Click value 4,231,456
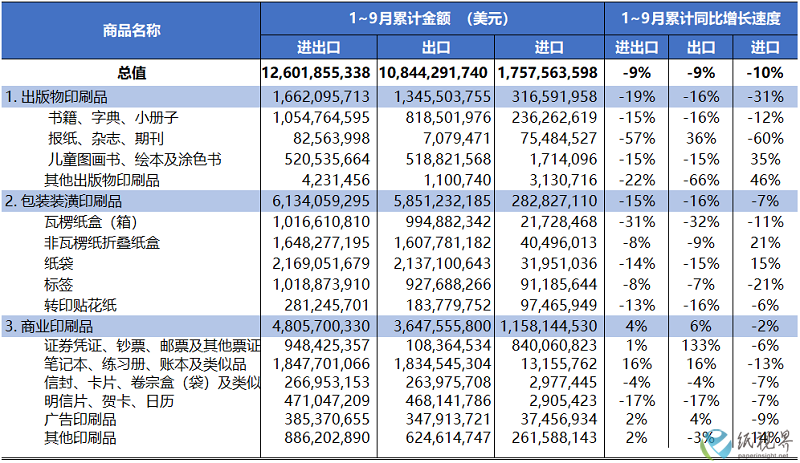800x463 pixels. coord(336,181)
